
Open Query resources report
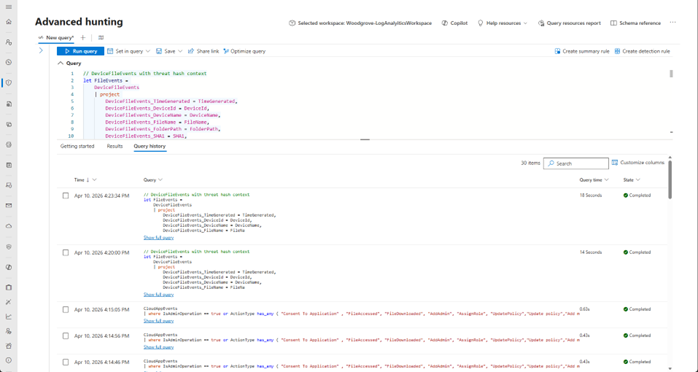click(x=569, y=23)
